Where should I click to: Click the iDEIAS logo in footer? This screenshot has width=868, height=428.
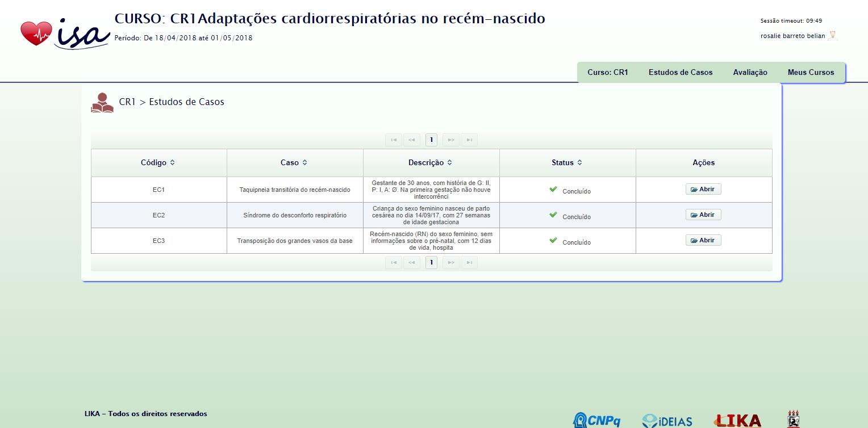[667, 421]
